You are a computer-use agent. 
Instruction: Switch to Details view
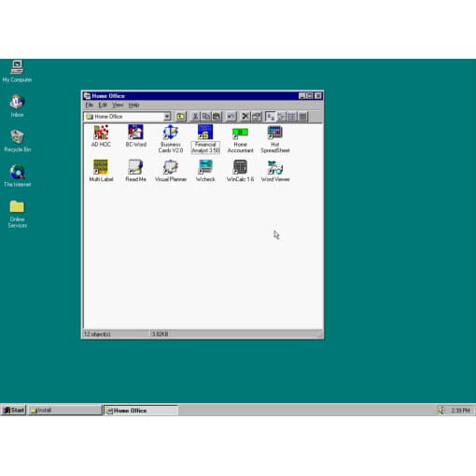coord(302,117)
